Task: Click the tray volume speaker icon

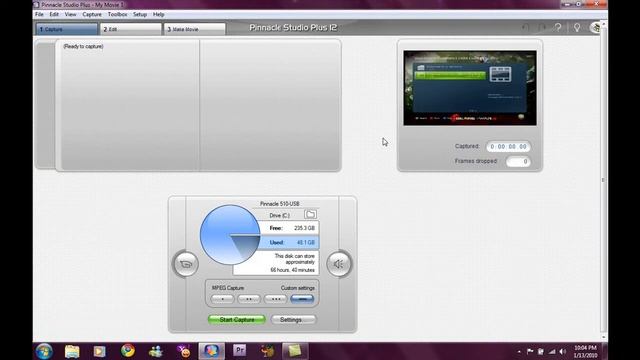Action: click(x=563, y=351)
